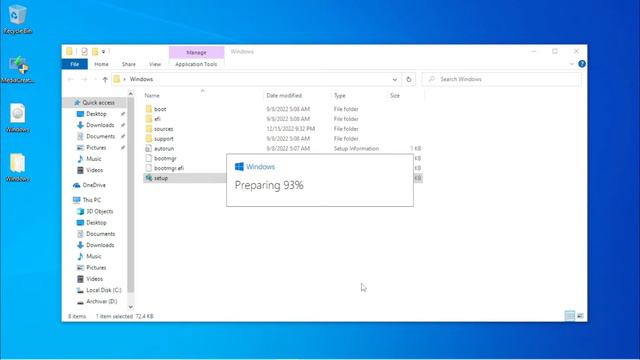Screen dimensions: 640x360
Task: Click the Help question mark icon
Action: click(x=582, y=64)
